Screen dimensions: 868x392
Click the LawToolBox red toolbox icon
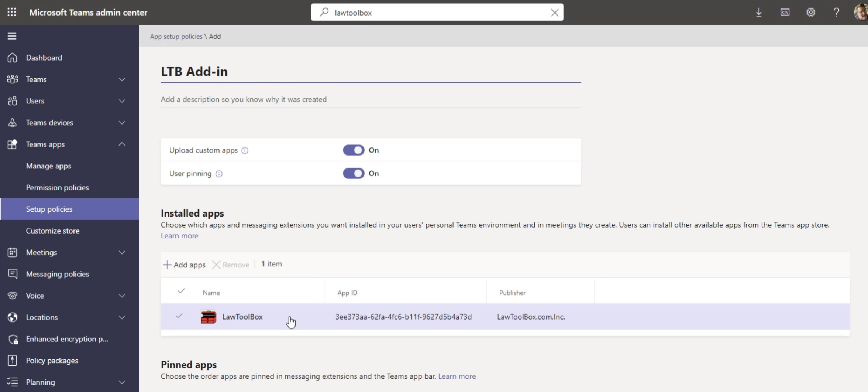209,317
